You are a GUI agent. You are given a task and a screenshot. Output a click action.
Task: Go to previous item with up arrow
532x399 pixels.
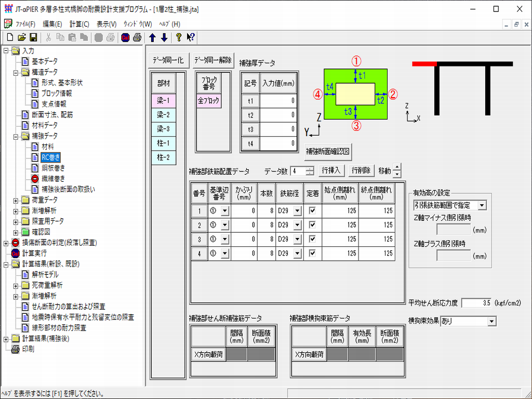152,37
